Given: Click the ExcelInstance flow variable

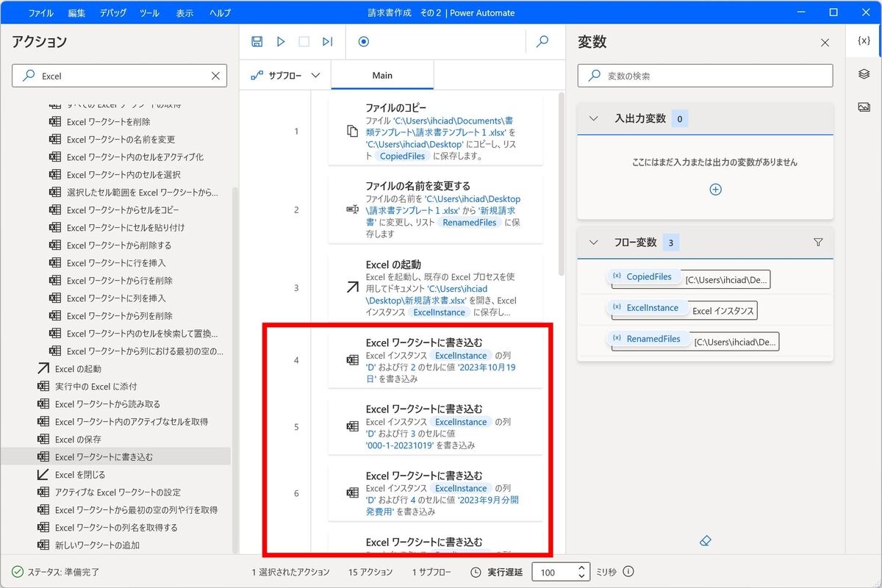Looking at the screenshot, I should pyautogui.click(x=647, y=308).
